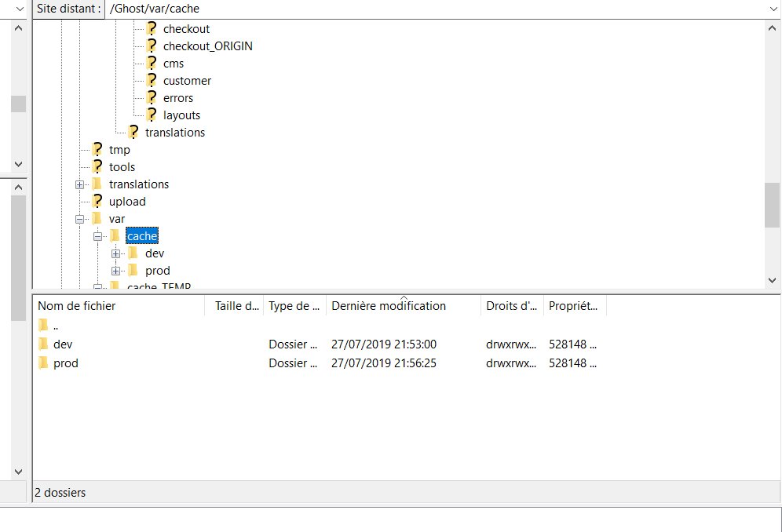
Task: Select the tmp tree item
Action: click(119, 150)
